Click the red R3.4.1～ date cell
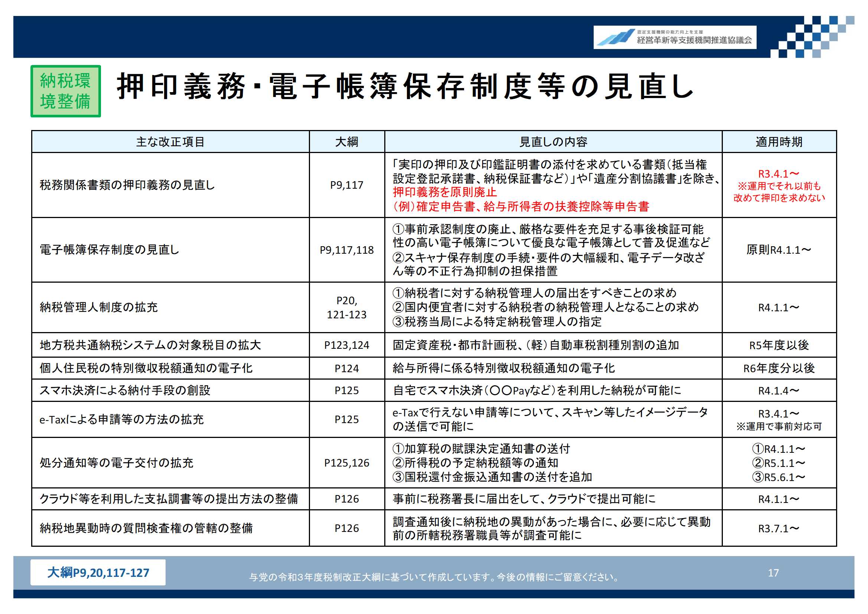Screen dimensions: 868x614 tap(779, 174)
